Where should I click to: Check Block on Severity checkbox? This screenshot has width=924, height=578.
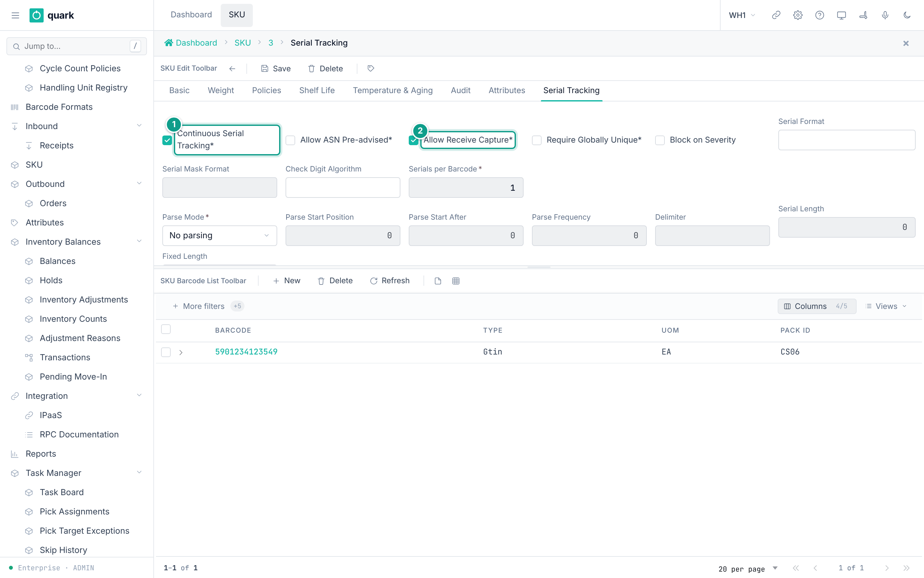(x=660, y=140)
